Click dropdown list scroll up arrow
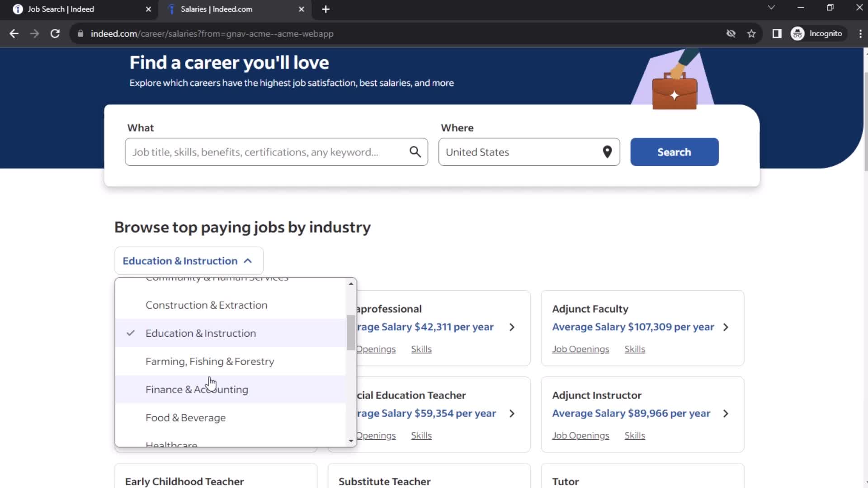The width and height of the screenshot is (868, 488). tap(351, 284)
